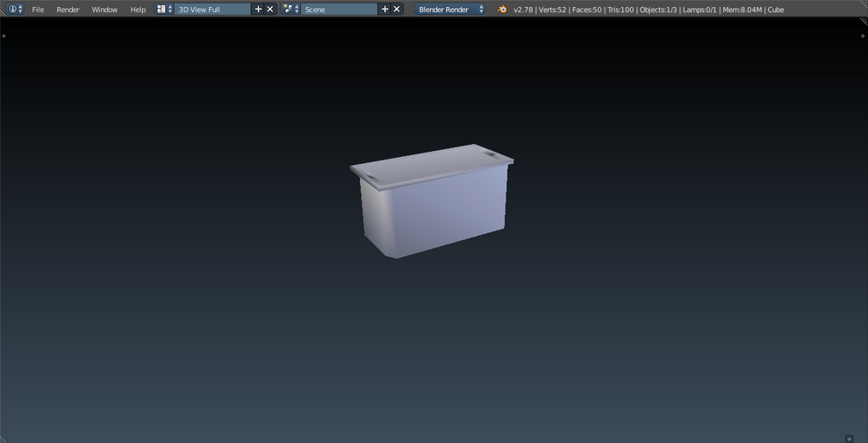Open the Window menu
Screen dimensions: 868x443
point(104,10)
